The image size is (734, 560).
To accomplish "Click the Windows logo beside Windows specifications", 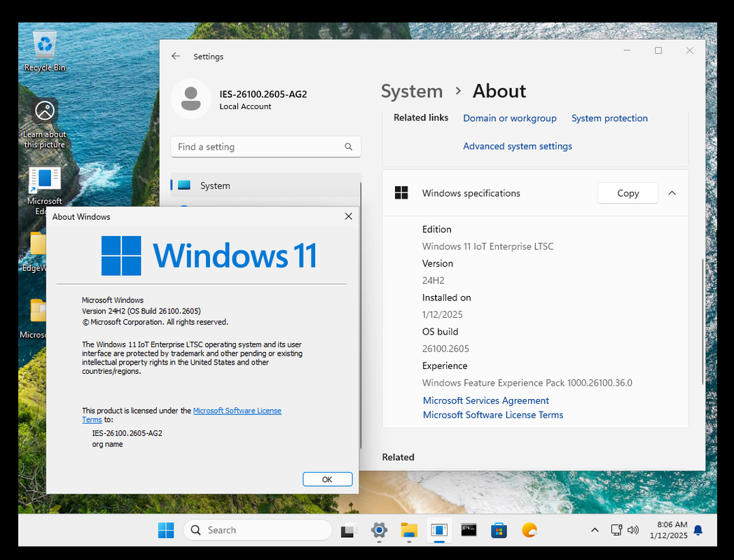I will (x=401, y=192).
